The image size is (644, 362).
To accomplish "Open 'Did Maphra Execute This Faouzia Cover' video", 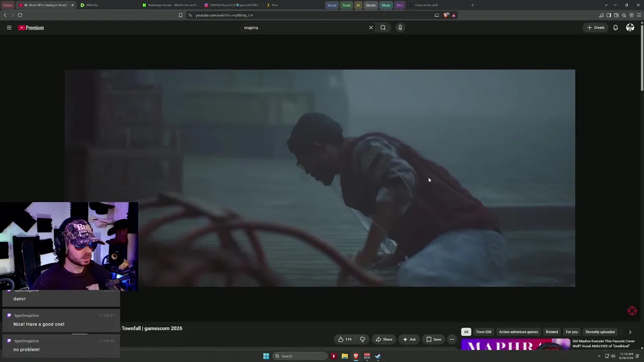I will (604, 343).
